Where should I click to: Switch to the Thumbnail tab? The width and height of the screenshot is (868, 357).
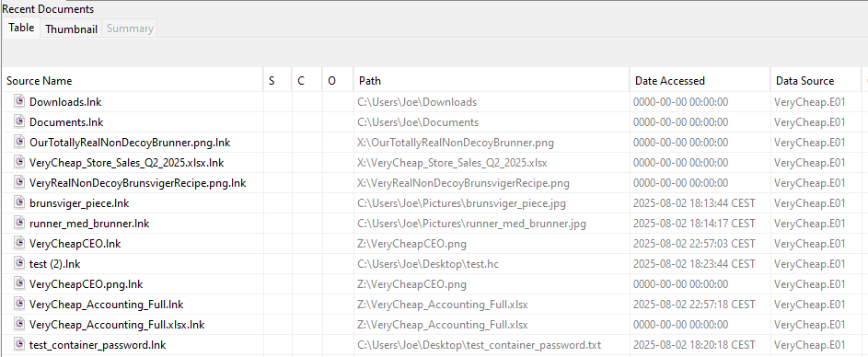[72, 29]
